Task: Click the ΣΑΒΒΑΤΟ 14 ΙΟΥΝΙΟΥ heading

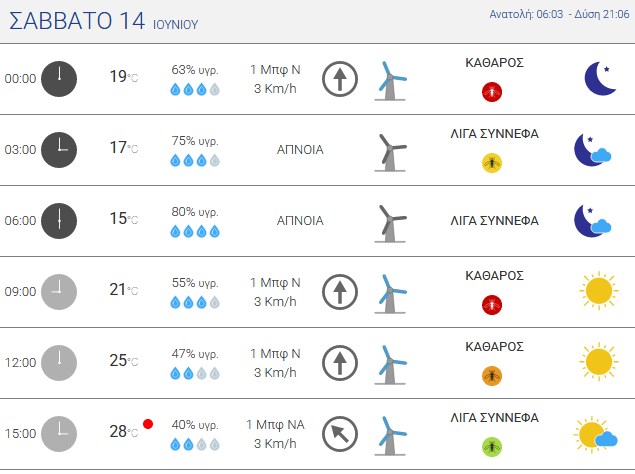Action: click(x=104, y=21)
